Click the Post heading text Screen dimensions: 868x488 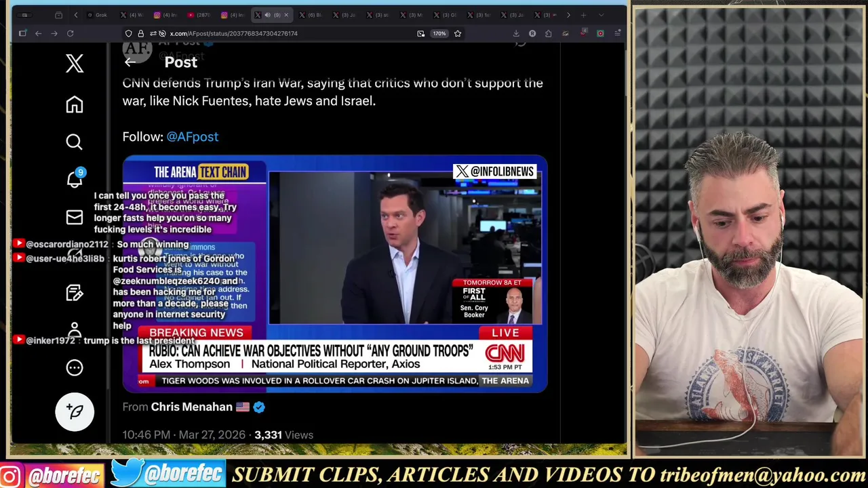181,62
